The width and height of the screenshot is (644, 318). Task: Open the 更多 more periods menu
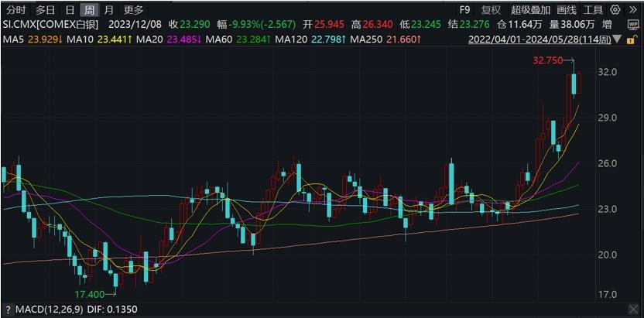tap(133, 9)
